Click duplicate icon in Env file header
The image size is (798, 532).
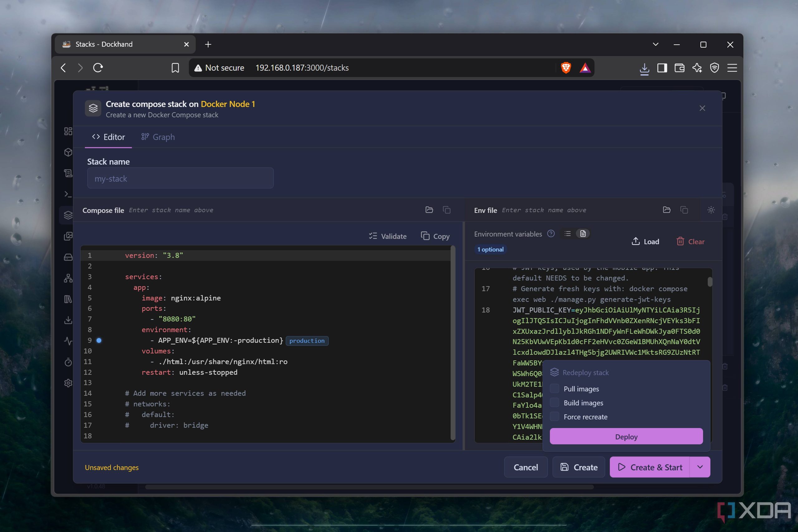684,210
